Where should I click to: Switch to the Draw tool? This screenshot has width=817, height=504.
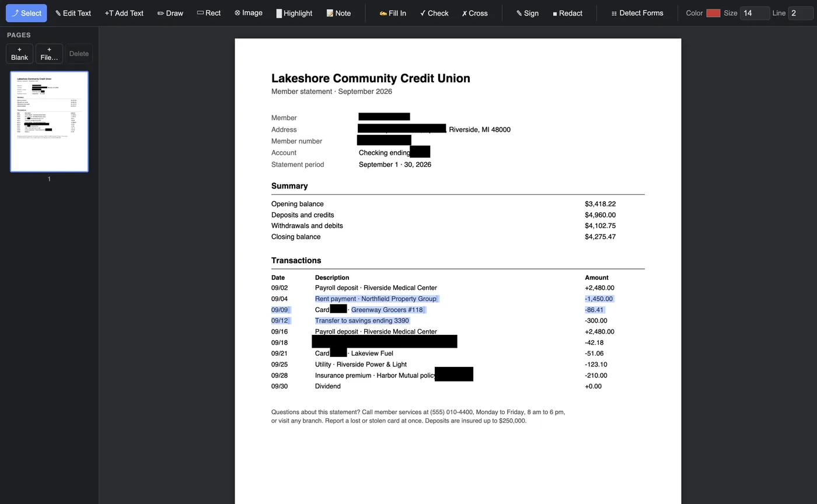point(170,13)
